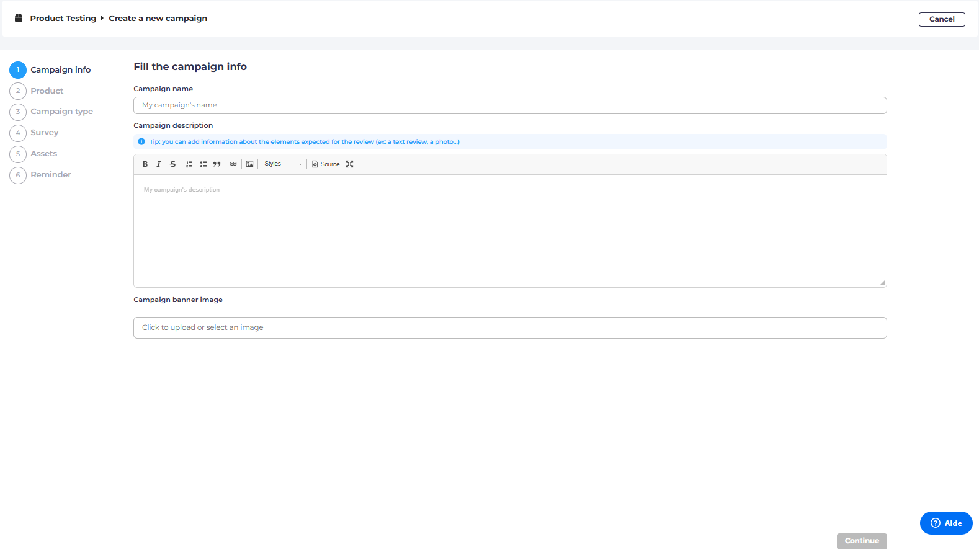Click the 'Create a new campaign' breadcrumb text
This screenshot has height=560, width=979.
coord(158,19)
